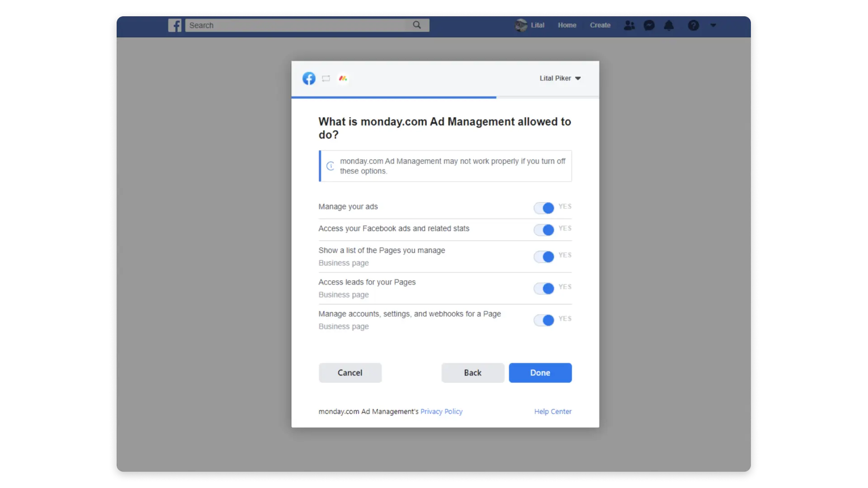Click the search magnifier icon
Screen dimensions: 868x488
point(417,25)
